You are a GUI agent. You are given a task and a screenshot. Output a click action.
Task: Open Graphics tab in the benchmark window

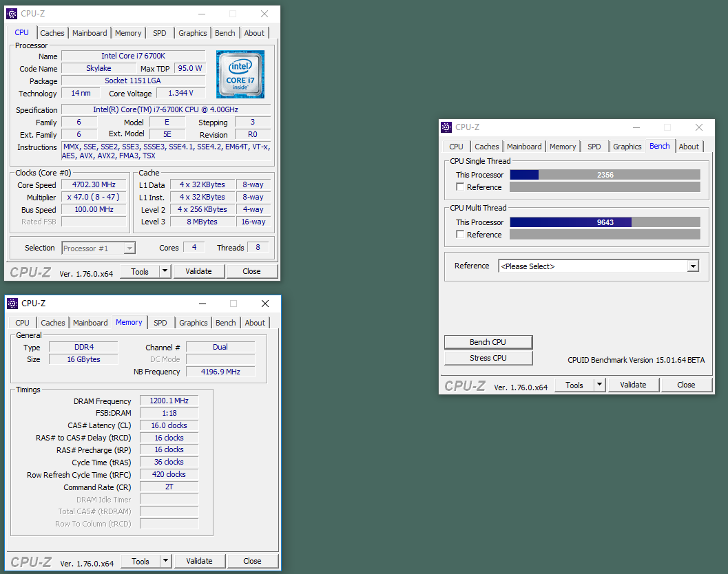pos(627,147)
